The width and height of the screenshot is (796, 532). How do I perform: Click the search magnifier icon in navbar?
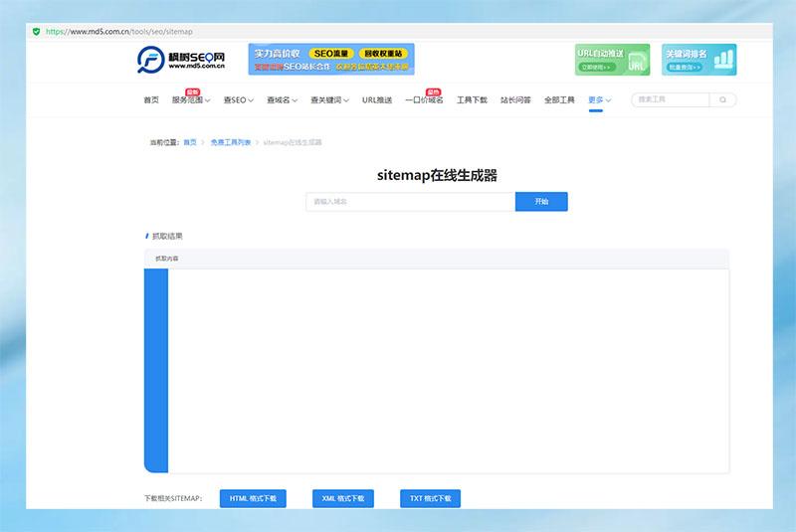(x=723, y=99)
